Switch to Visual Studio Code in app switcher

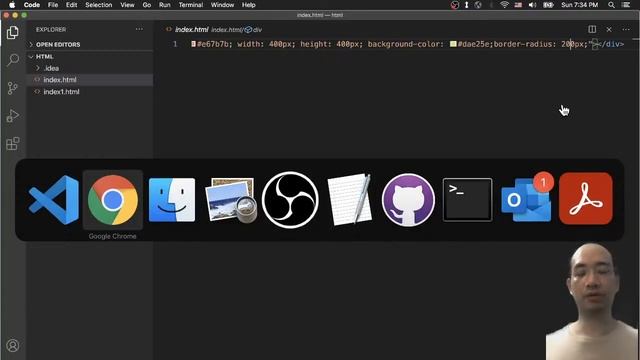53,200
